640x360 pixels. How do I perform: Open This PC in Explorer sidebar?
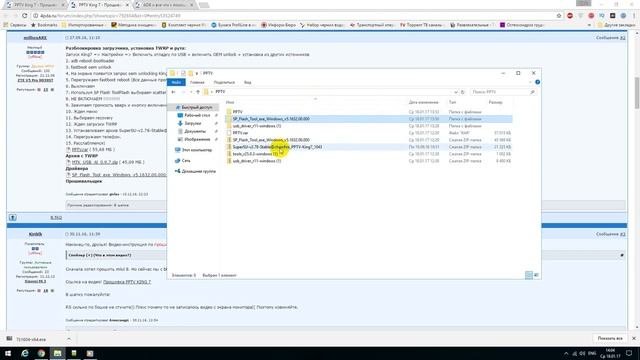(193, 150)
